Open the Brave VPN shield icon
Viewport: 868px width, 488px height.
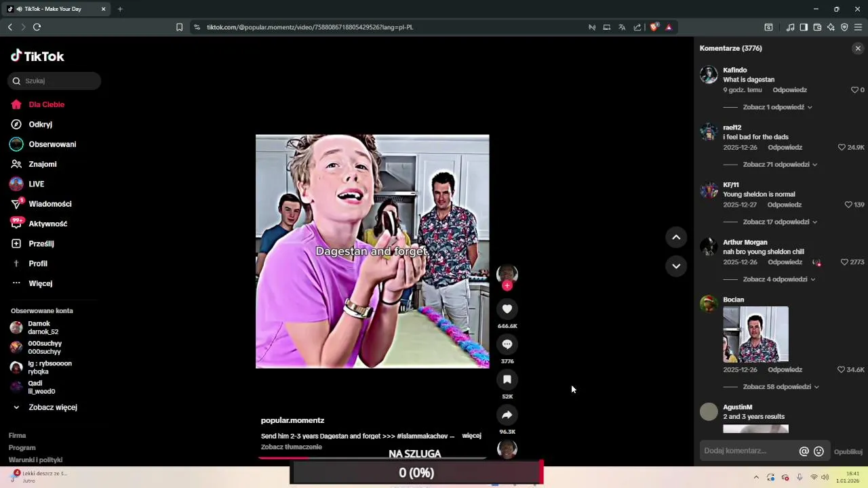pos(844,27)
